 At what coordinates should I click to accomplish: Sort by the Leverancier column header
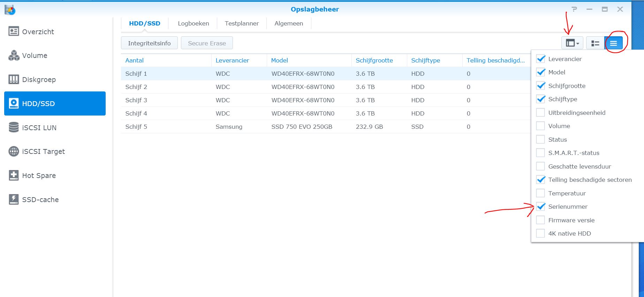pyautogui.click(x=239, y=60)
